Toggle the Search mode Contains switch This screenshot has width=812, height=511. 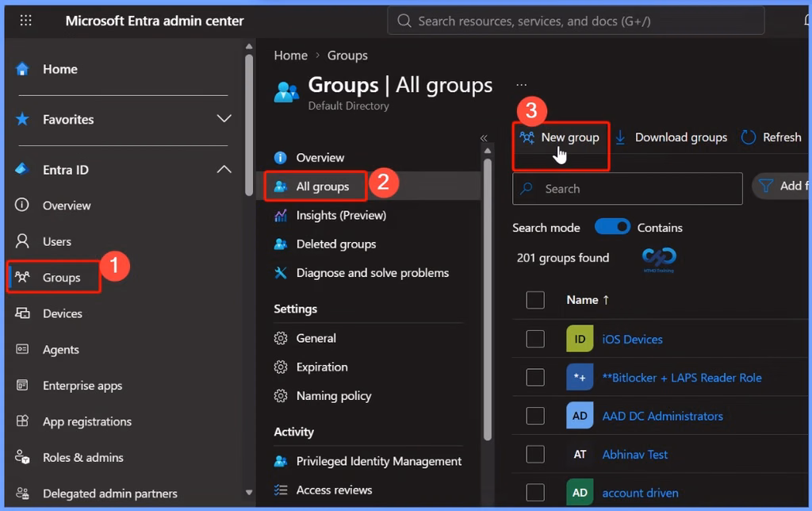pyautogui.click(x=612, y=227)
